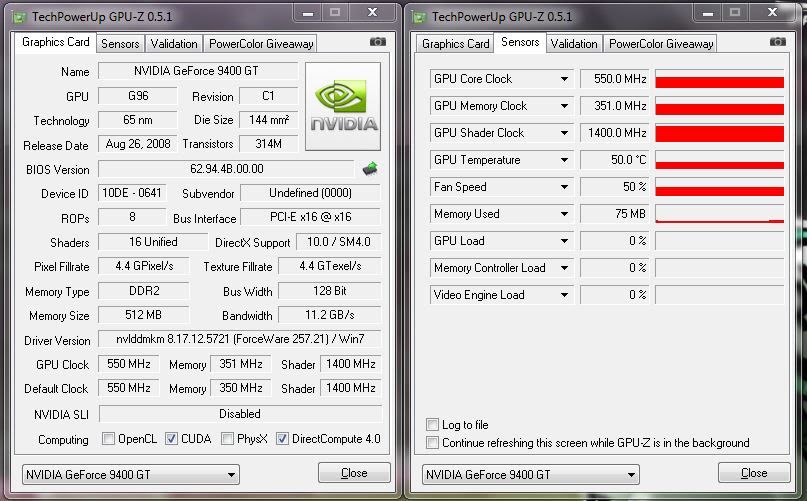The height and width of the screenshot is (501, 807).
Task: Click Close button in left GPU-Z window
Action: coord(354,473)
